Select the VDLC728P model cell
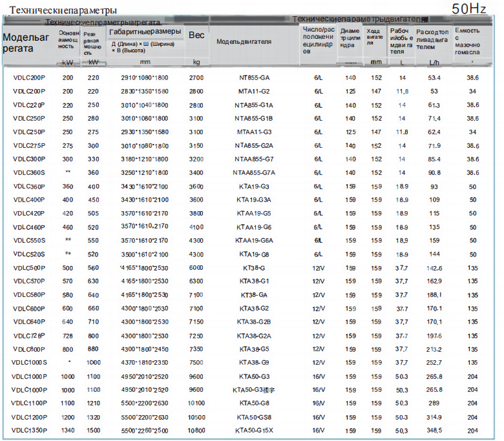 pyautogui.click(x=29, y=336)
